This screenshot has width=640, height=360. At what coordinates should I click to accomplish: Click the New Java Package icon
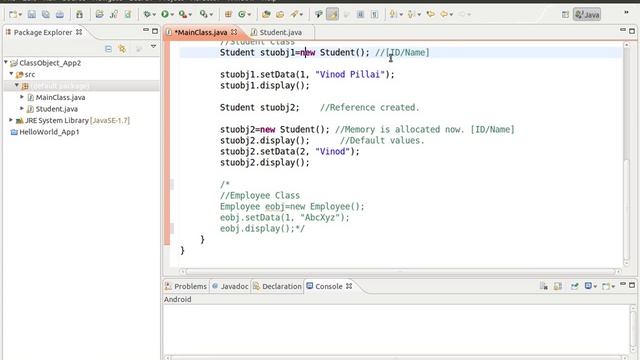tap(228, 14)
